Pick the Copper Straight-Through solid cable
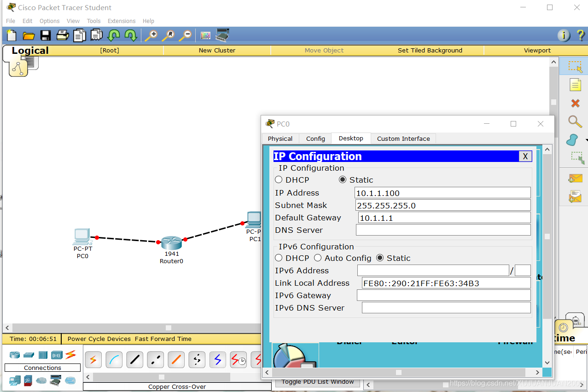Image resolution: width=588 pixels, height=392 pixels. click(134, 359)
